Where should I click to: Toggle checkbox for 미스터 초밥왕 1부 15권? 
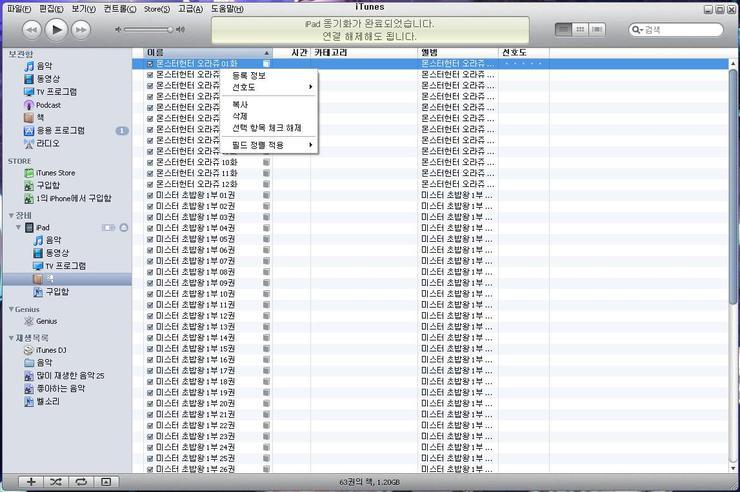(x=150, y=348)
